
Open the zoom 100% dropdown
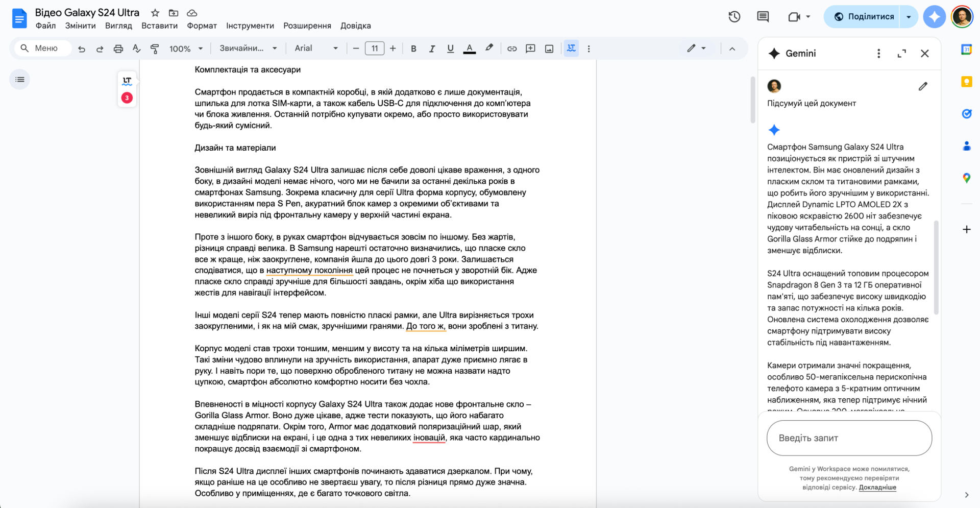pos(186,49)
